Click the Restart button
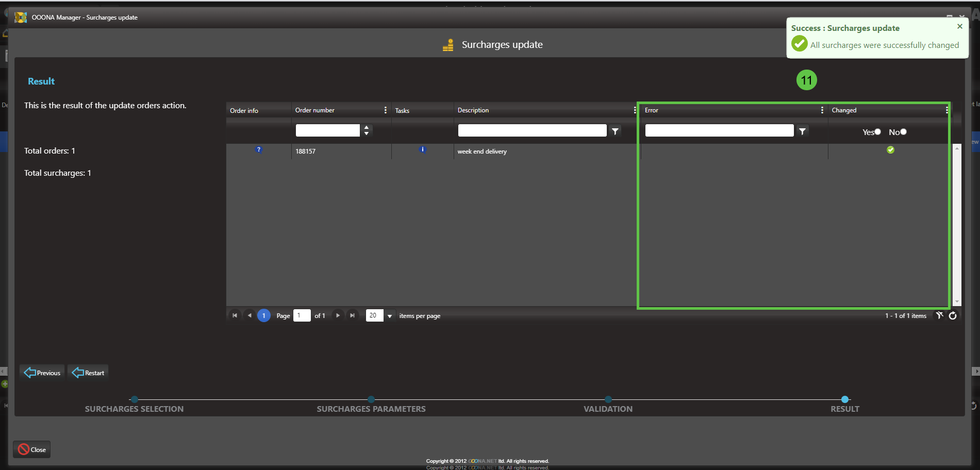The image size is (980, 470). coord(88,373)
